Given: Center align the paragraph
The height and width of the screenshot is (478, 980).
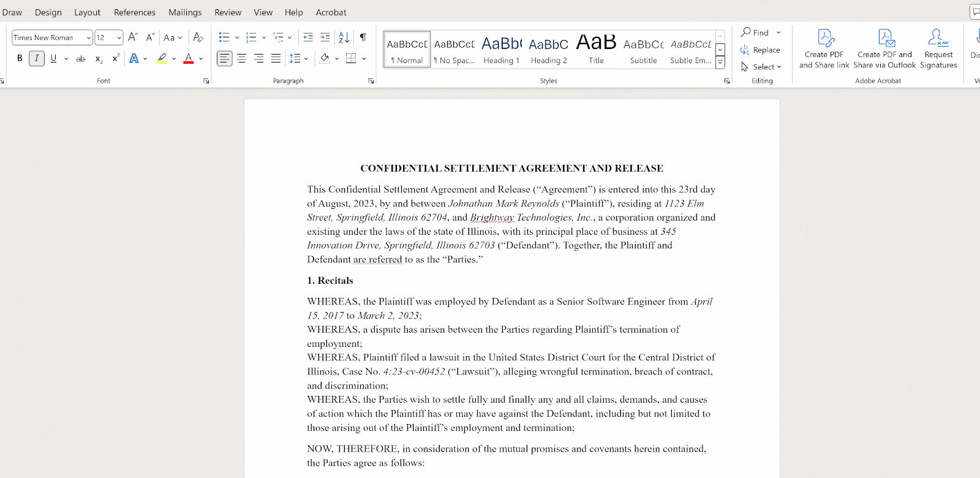Looking at the screenshot, I should tap(242, 59).
